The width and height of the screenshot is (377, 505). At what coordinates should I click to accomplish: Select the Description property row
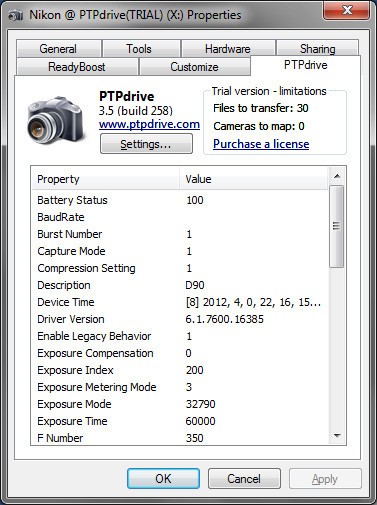[x=180, y=285]
